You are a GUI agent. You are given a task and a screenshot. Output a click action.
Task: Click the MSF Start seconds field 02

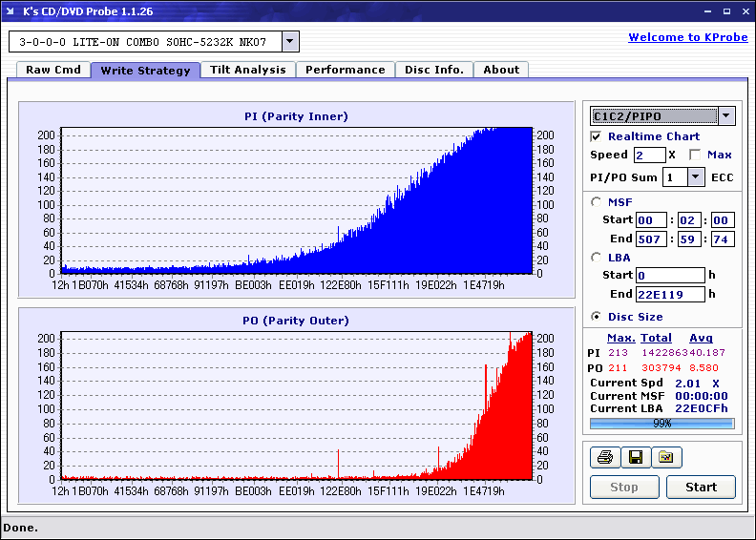click(x=689, y=220)
